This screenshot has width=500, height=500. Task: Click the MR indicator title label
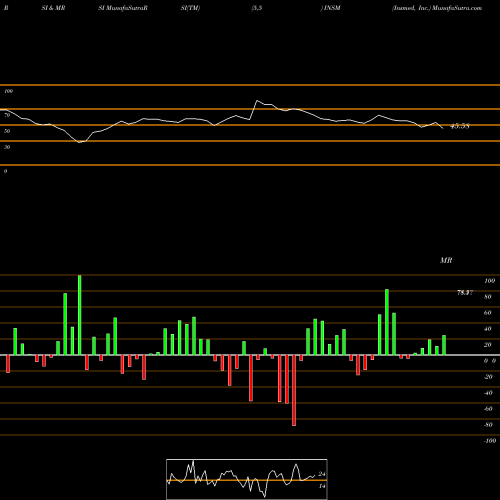point(446,260)
